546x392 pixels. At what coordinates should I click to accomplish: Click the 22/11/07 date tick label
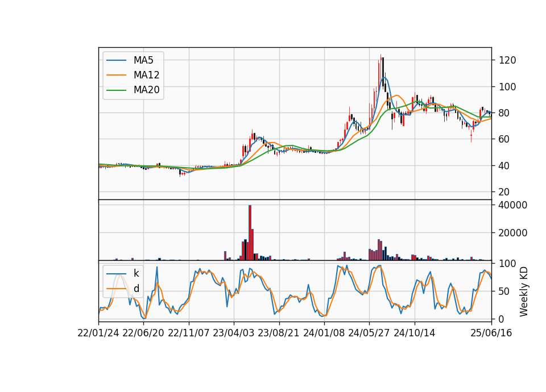tap(189, 333)
